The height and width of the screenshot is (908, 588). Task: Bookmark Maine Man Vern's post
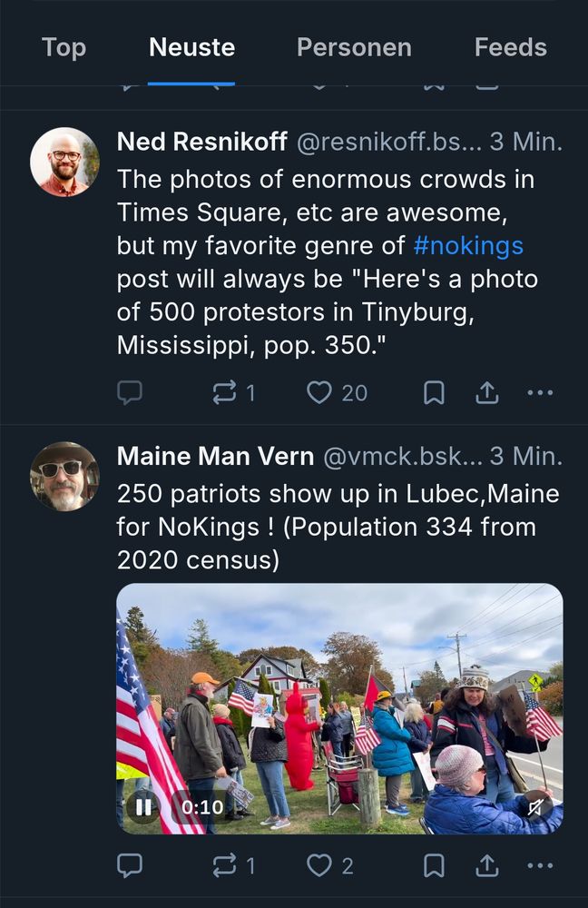[434, 865]
